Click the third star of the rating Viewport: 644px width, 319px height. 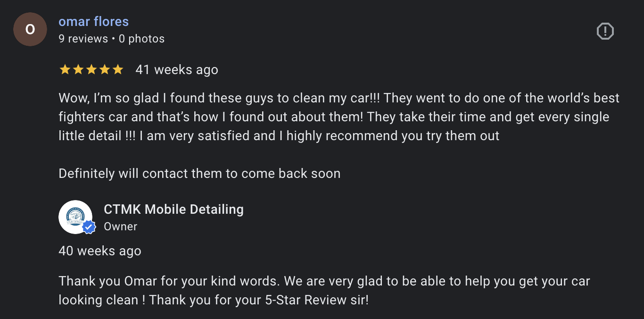[x=91, y=70]
